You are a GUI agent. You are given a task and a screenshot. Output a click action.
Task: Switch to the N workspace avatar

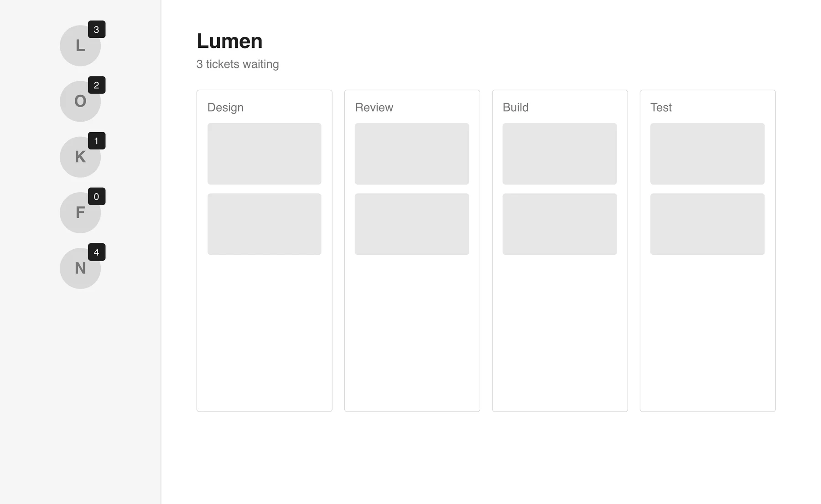pos(80,268)
